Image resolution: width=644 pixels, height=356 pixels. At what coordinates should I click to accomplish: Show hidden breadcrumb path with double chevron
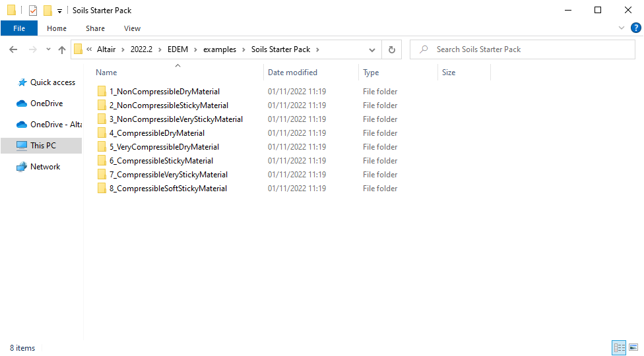(x=89, y=49)
